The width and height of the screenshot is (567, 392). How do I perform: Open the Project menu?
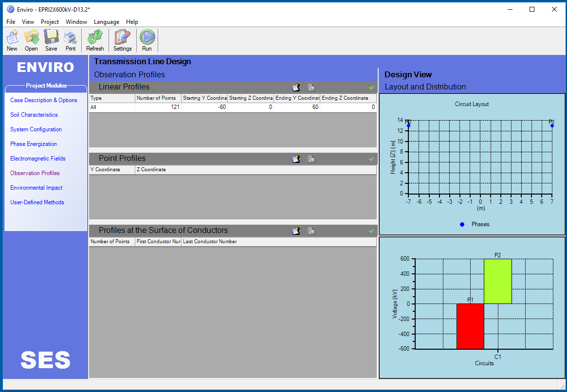pyautogui.click(x=50, y=22)
